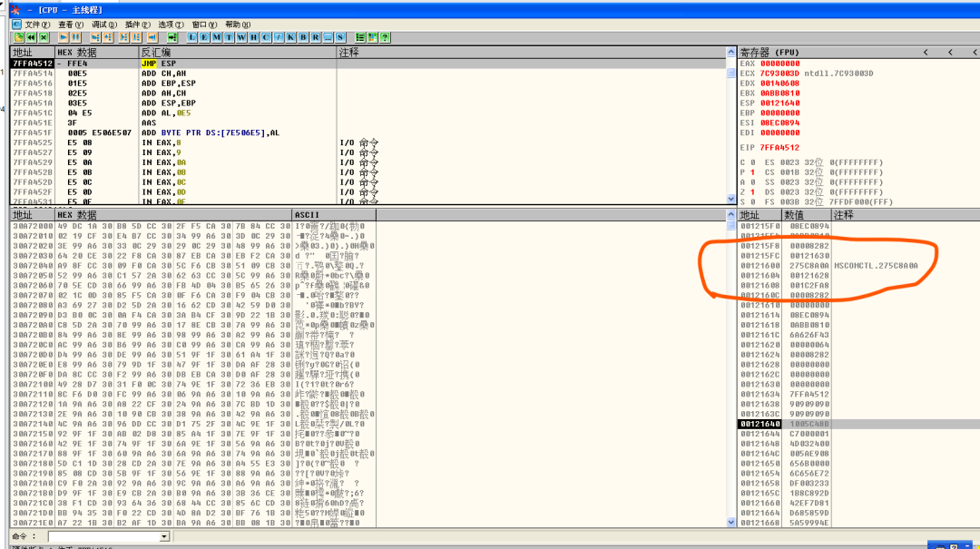Image resolution: width=980 pixels, height=549 pixels.
Task: Open the 调试 menu
Action: 104,25
